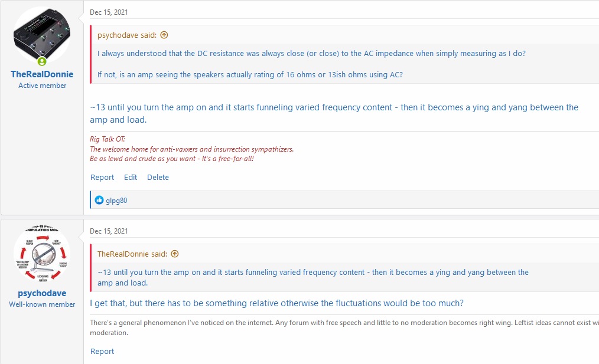
Task: Report TheRealDonnie's post
Action: tap(102, 177)
